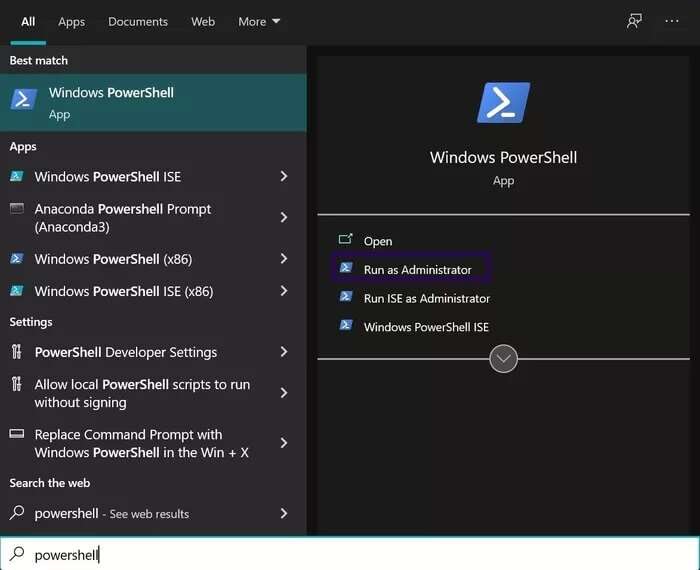Click the Allow local PowerShell scripts icon
Viewport: 700px width, 570px height.
click(17, 384)
